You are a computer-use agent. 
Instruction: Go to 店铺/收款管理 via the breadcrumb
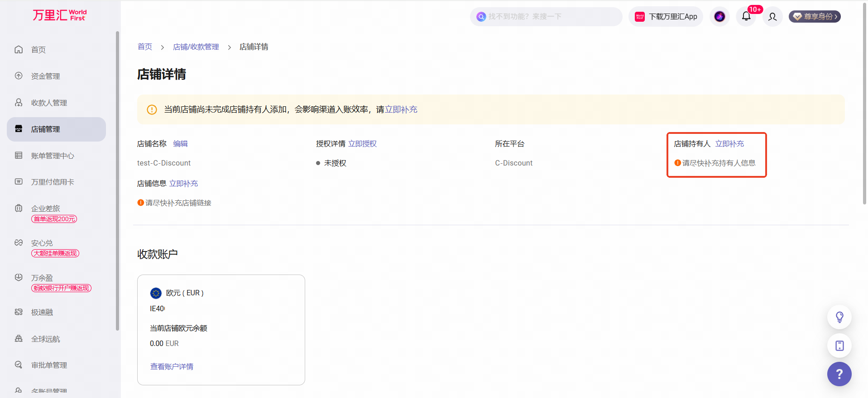196,47
